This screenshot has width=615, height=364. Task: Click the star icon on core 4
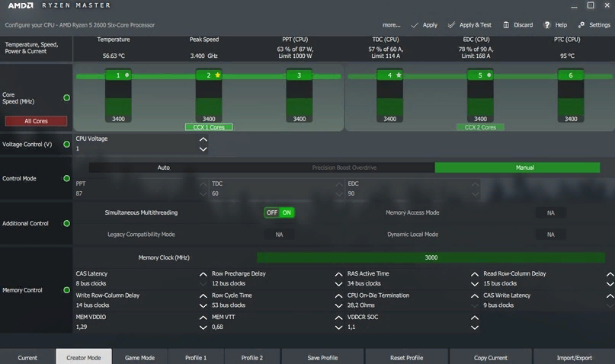(399, 75)
